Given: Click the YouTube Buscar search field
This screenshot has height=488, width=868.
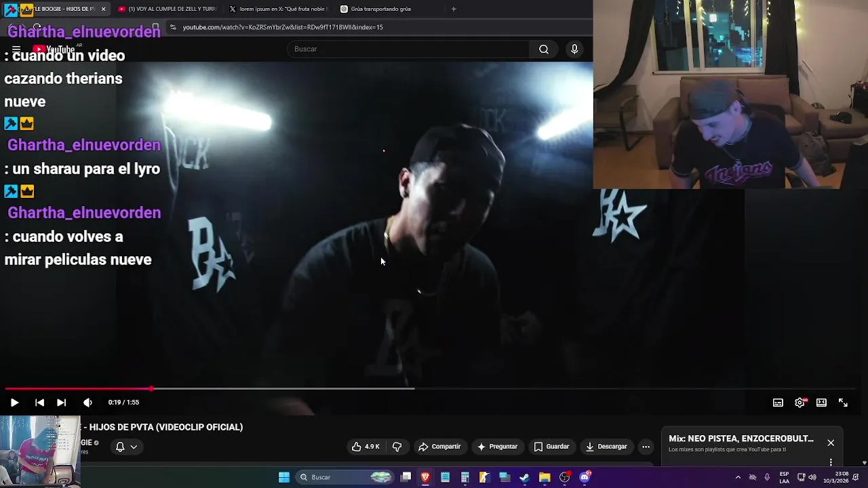Looking at the screenshot, I should [x=408, y=49].
